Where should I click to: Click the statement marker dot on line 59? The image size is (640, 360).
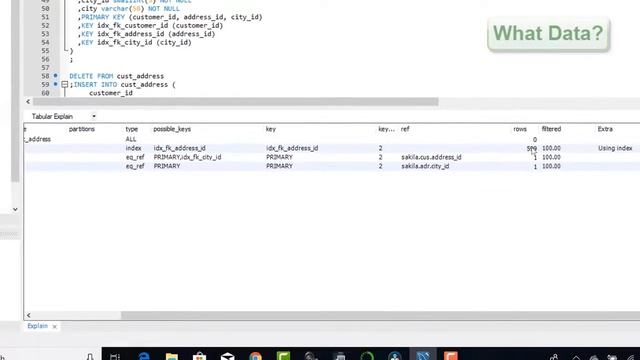coord(56,84)
